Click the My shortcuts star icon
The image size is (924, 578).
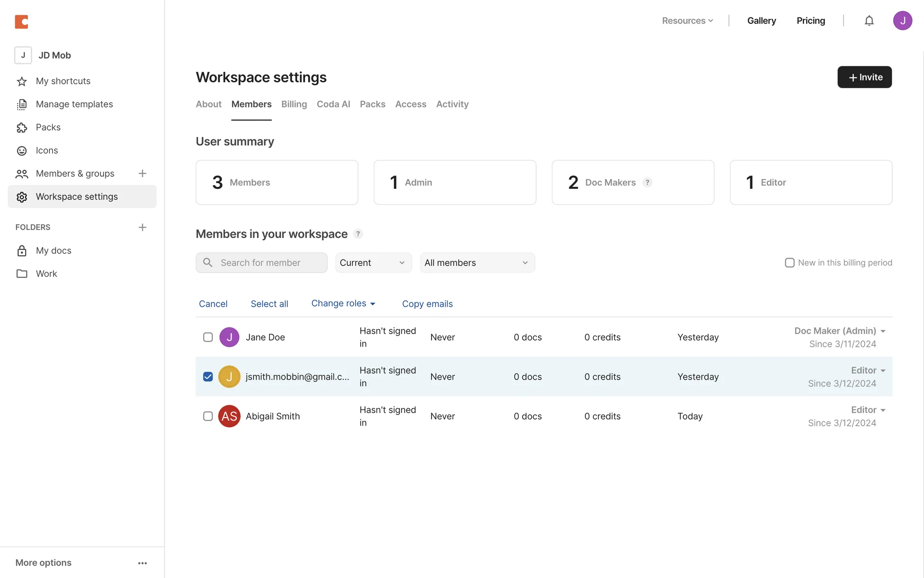[x=22, y=81]
